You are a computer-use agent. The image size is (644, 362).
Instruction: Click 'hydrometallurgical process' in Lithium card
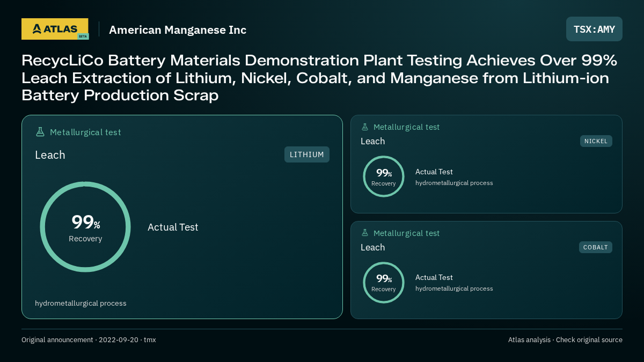[80, 303]
